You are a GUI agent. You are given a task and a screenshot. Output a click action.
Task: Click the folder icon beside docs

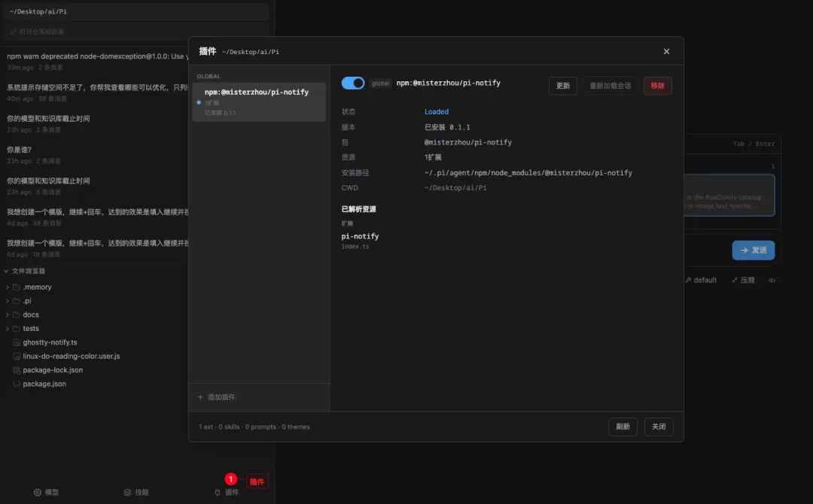[16, 315]
